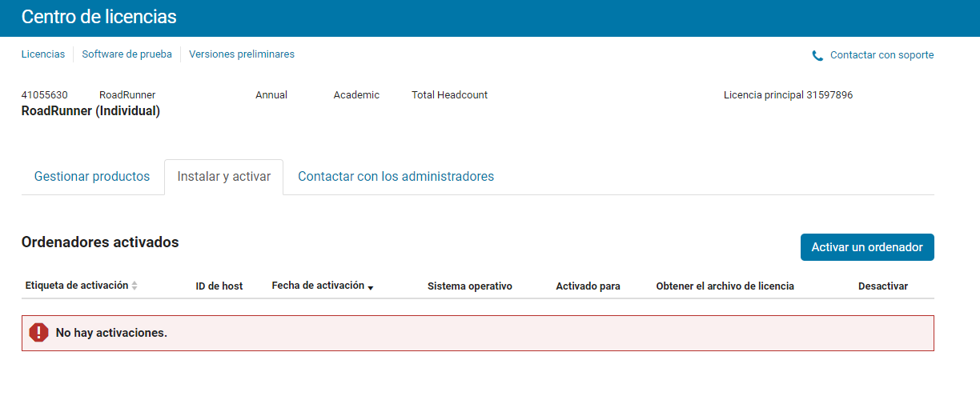The width and height of the screenshot is (980, 396).
Task: Click the RoadRunner product name text
Action: click(x=127, y=95)
